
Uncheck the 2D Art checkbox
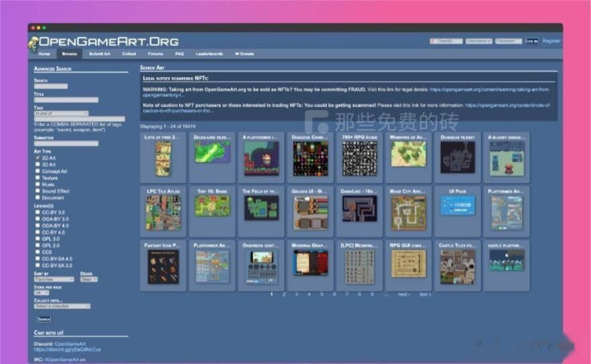37,158
